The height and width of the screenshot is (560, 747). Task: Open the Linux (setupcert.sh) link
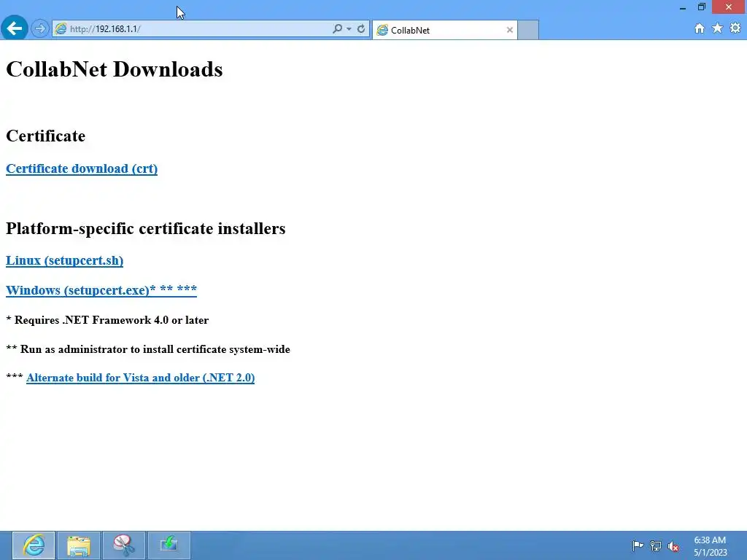(65, 260)
